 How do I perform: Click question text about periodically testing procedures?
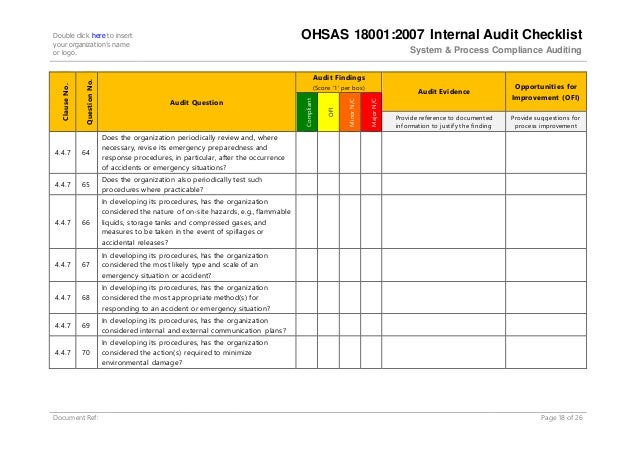(182, 184)
